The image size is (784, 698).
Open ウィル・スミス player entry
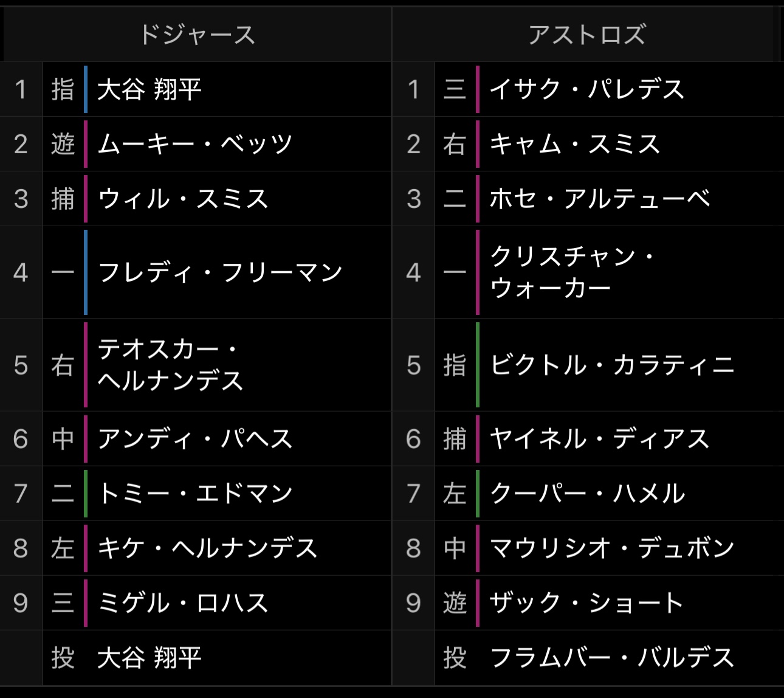(196, 199)
